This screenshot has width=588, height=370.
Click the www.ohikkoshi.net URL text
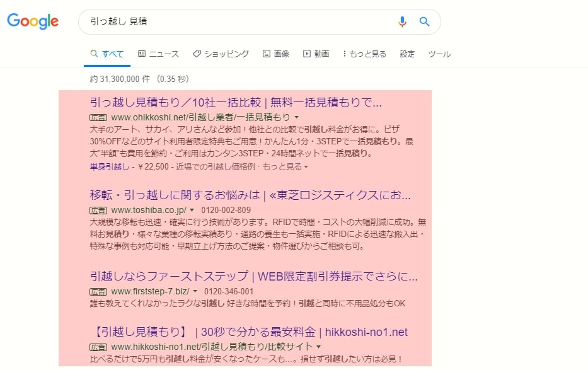click(x=200, y=117)
